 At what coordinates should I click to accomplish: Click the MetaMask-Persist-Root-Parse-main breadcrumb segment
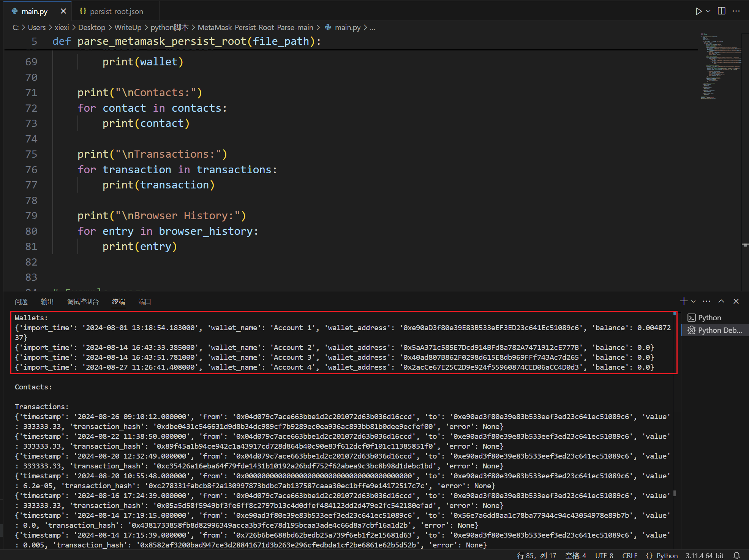[x=255, y=27]
